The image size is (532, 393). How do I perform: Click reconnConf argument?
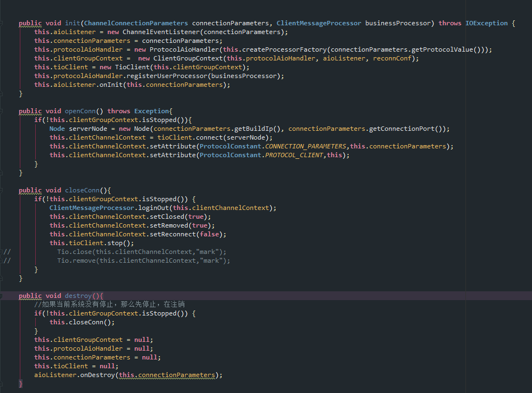tap(392, 58)
